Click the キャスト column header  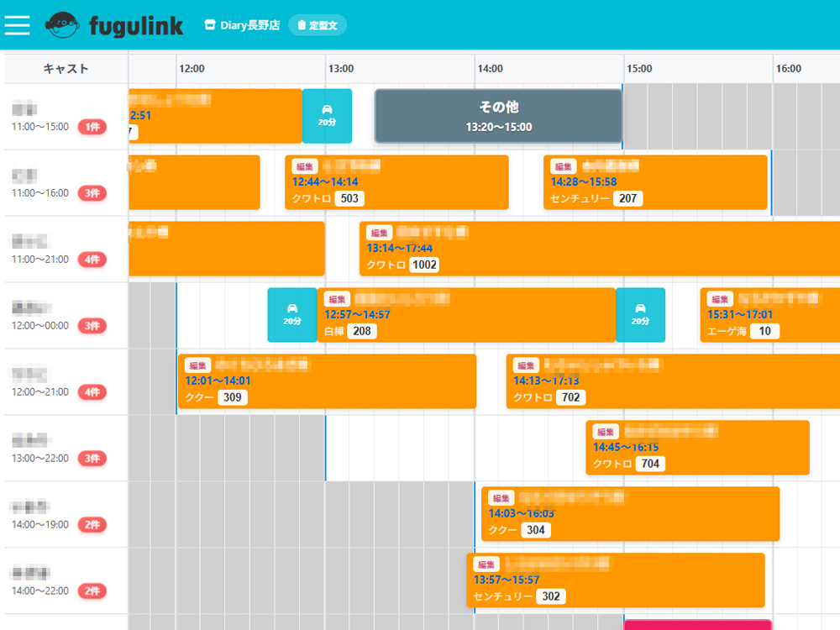coord(66,69)
